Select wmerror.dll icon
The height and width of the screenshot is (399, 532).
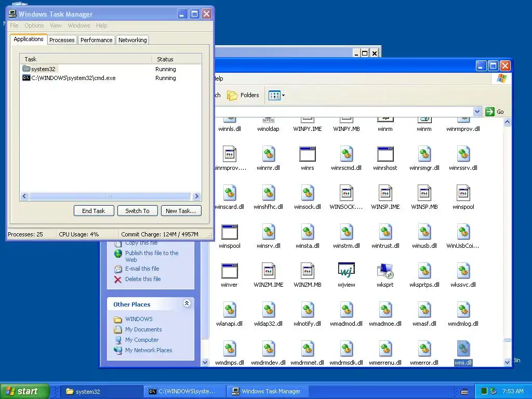tap(424, 349)
